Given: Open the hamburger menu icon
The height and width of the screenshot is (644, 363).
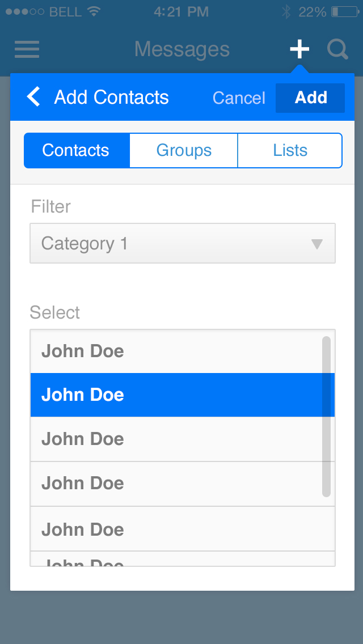Looking at the screenshot, I should pyautogui.click(x=27, y=49).
